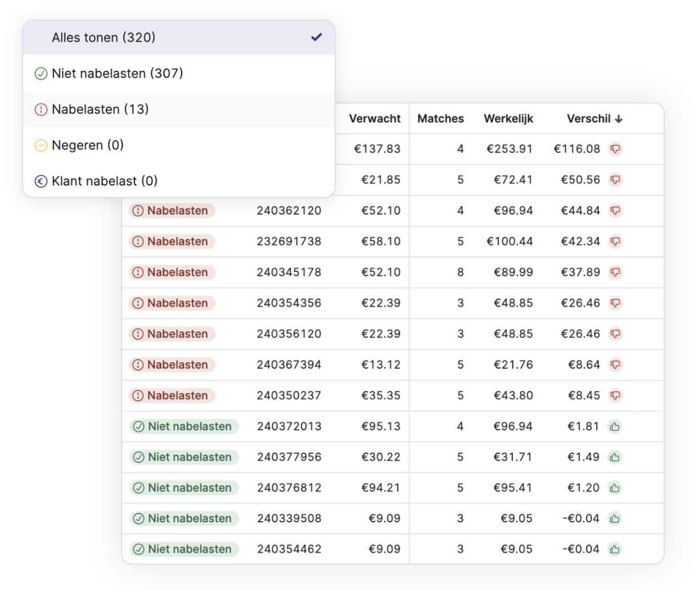Click invoice number 240372013
700x590 pixels.
289,426
